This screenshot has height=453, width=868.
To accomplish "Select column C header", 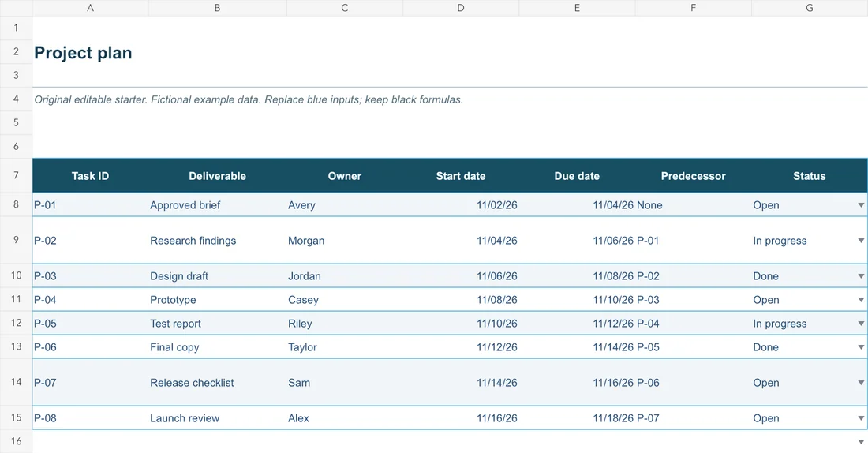I will coord(345,8).
